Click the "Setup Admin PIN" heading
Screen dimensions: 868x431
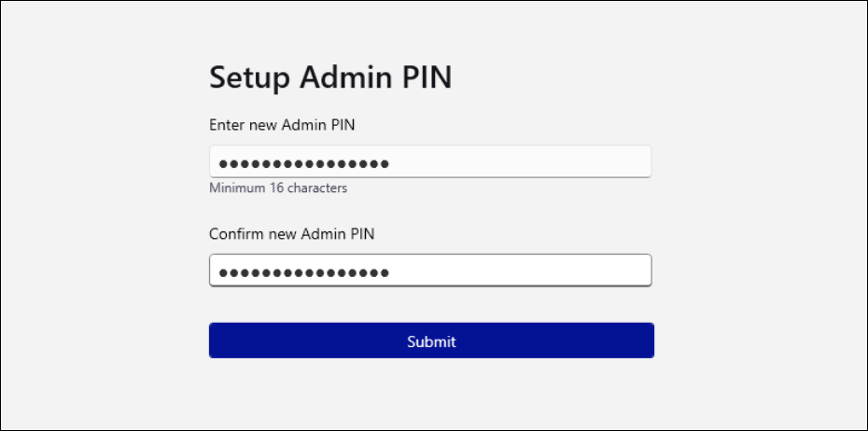(x=330, y=77)
